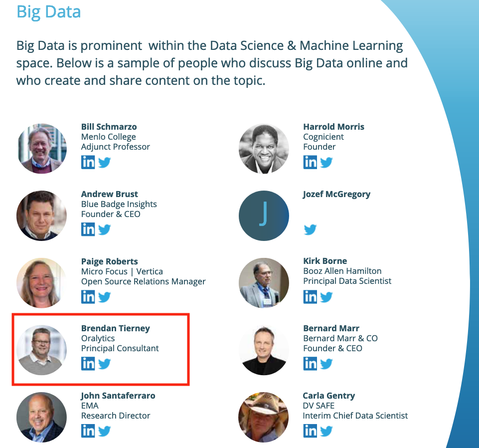Click Bill Schmarzo's profile photo

click(x=41, y=149)
